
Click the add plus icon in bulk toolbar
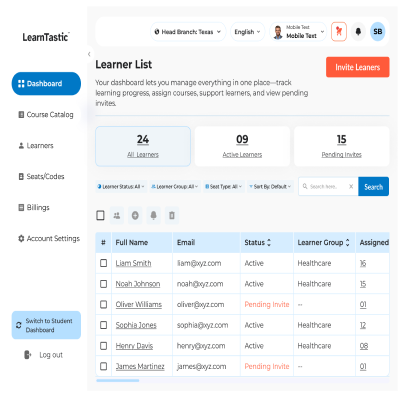pyautogui.click(x=135, y=216)
